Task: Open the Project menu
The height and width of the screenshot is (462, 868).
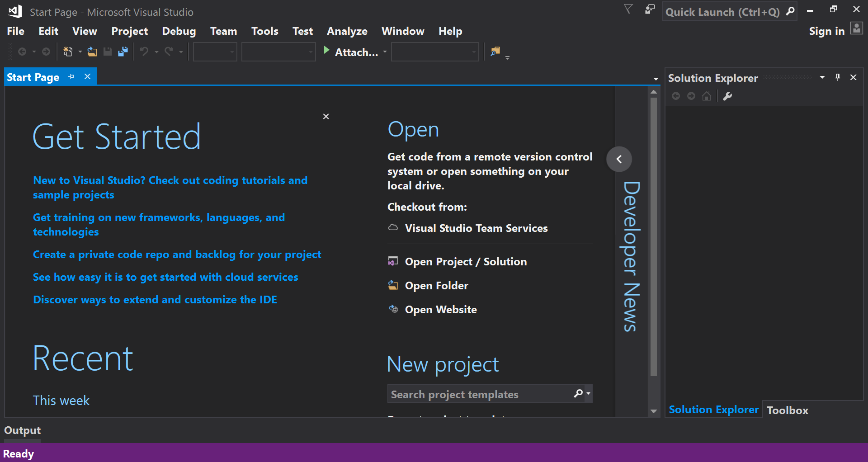Action: point(130,31)
